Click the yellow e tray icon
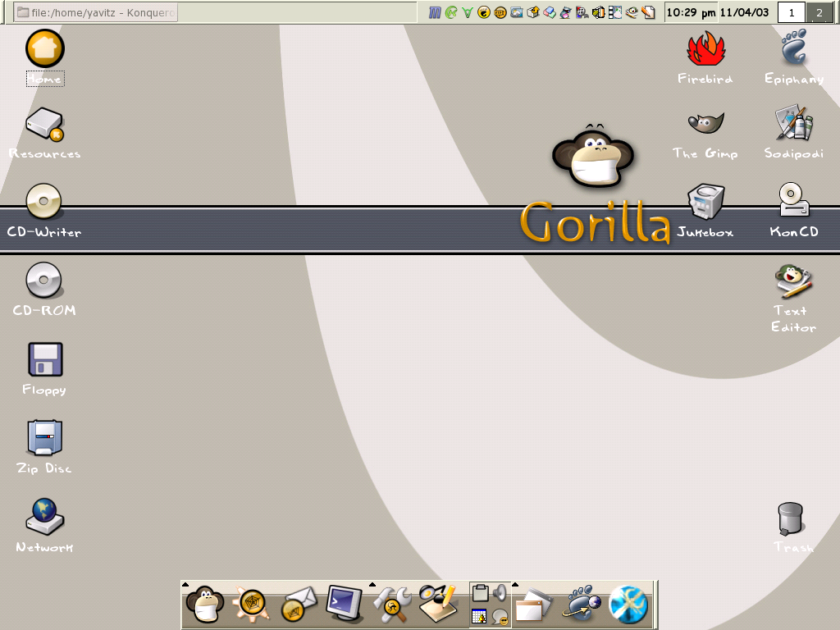Screen dimensions: 840x630 pyautogui.click(x=484, y=12)
